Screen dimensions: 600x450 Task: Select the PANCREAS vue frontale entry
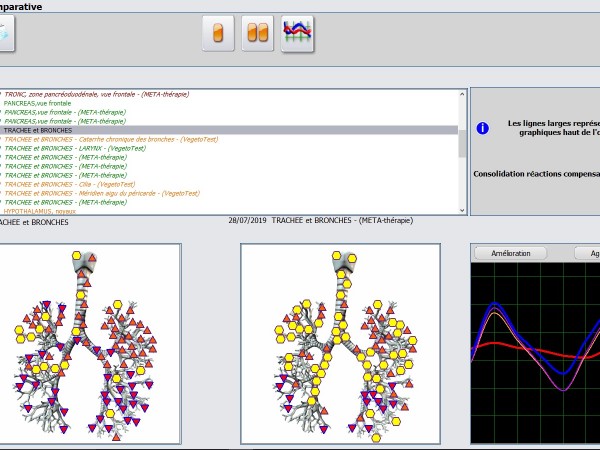(x=38, y=103)
